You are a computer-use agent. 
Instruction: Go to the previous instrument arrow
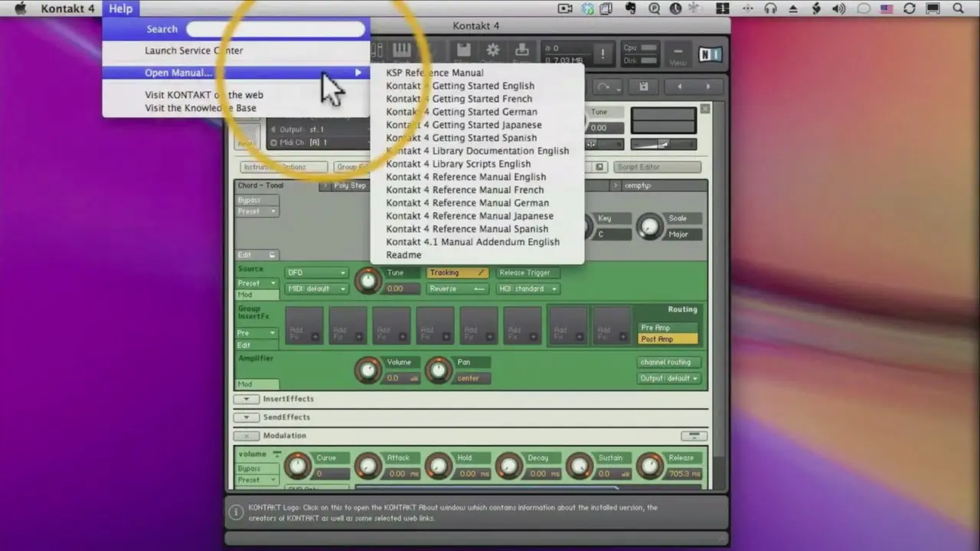click(680, 86)
